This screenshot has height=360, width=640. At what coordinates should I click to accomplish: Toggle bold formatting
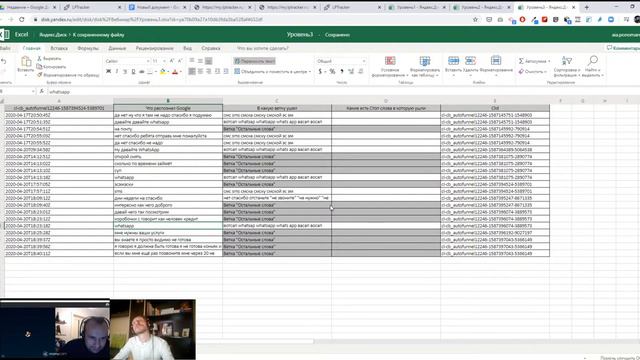click(109, 71)
